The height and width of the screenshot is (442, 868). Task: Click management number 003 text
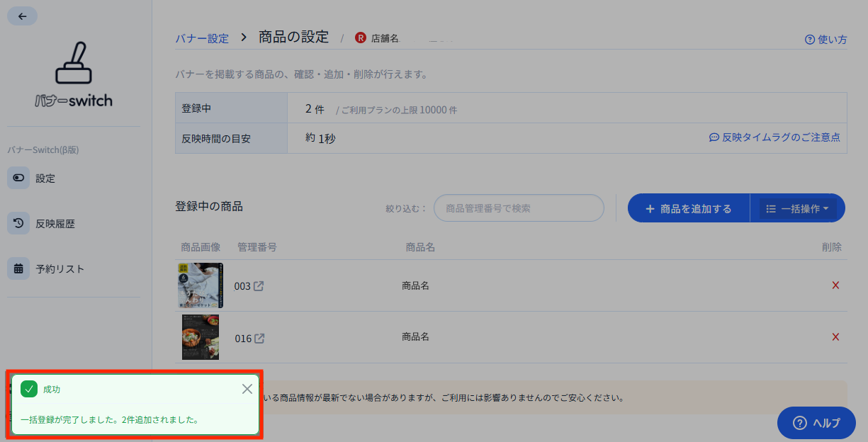pos(242,286)
